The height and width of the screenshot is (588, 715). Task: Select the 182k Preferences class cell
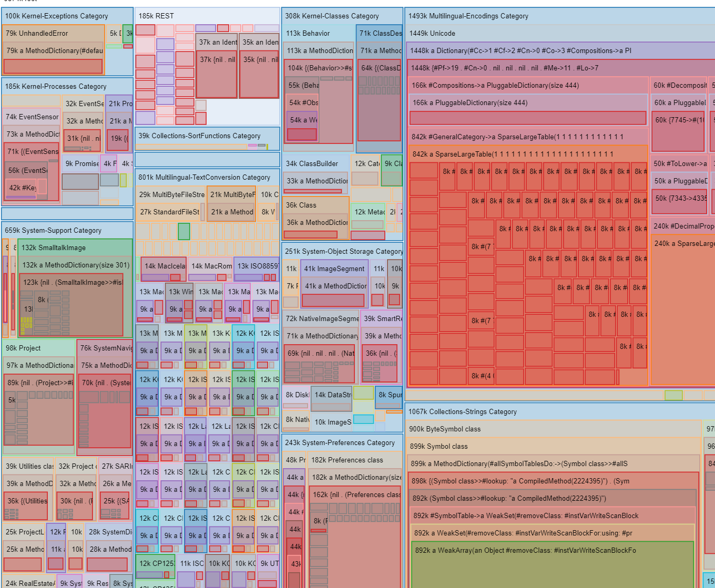347,460
